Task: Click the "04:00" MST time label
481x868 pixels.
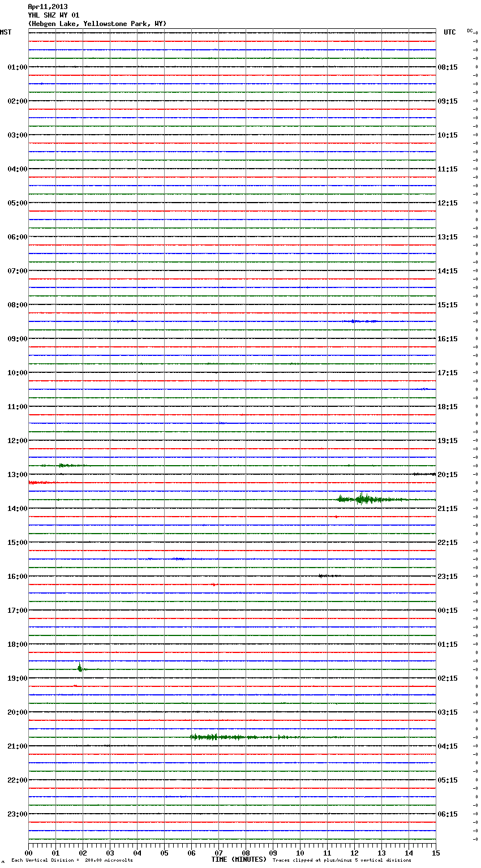Action: tap(18, 169)
